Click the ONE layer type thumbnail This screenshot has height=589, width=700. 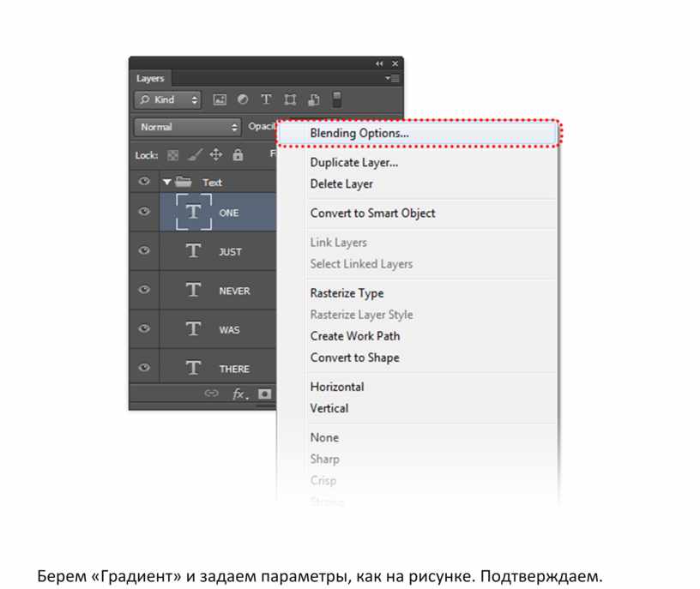point(193,212)
